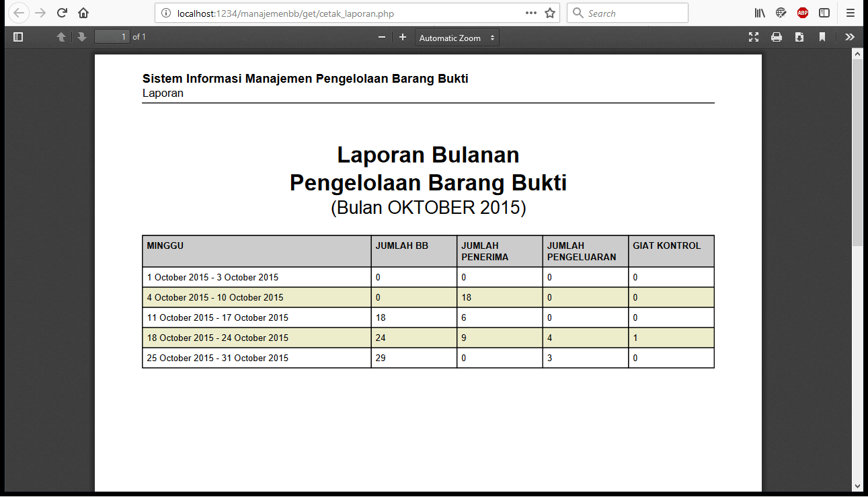Click the page number input field
868x497 pixels.
(112, 37)
